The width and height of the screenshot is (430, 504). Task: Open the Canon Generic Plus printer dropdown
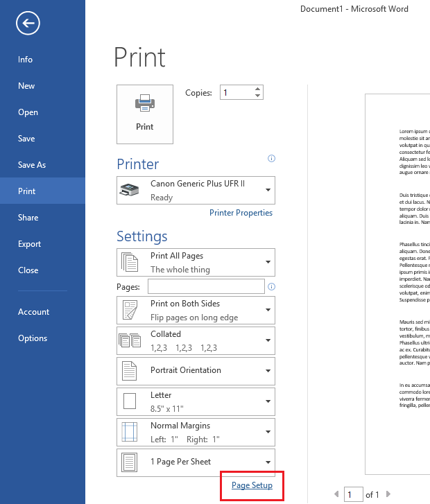(x=196, y=190)
